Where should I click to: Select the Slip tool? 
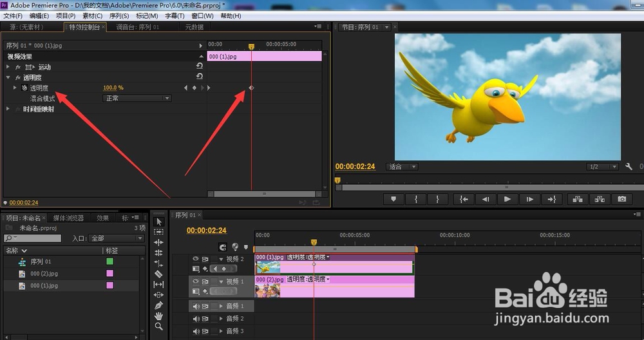(x=158, y=284)
